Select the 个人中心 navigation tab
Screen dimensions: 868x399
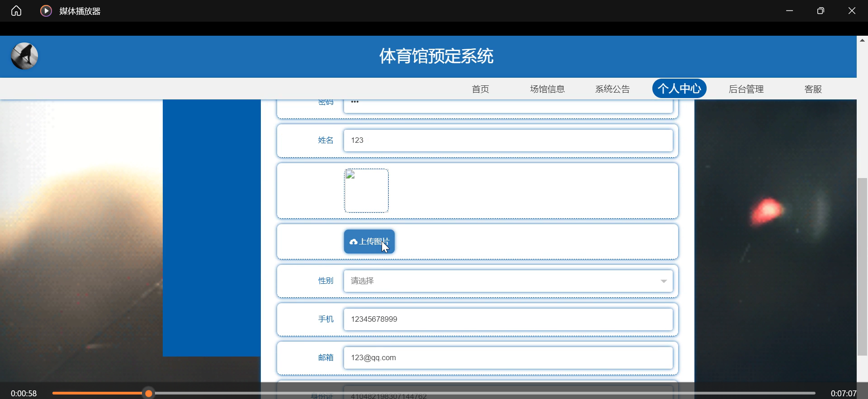point(679,88)
